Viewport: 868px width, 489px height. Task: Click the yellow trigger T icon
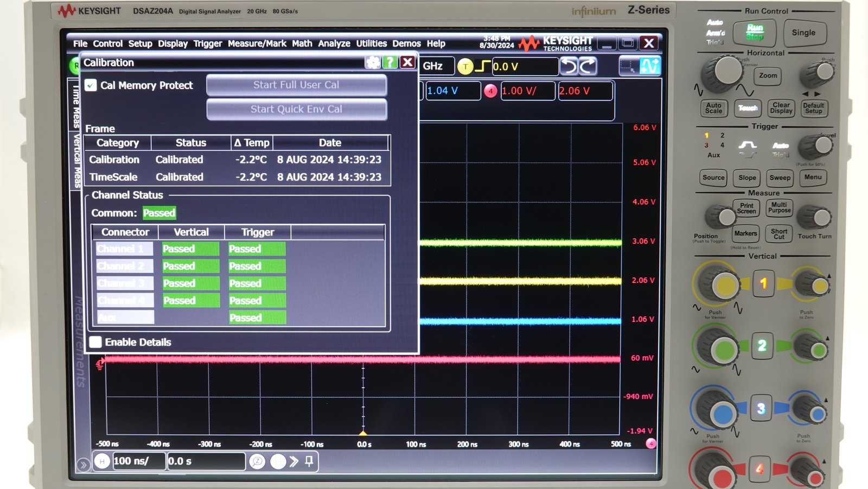coord(465,67)
